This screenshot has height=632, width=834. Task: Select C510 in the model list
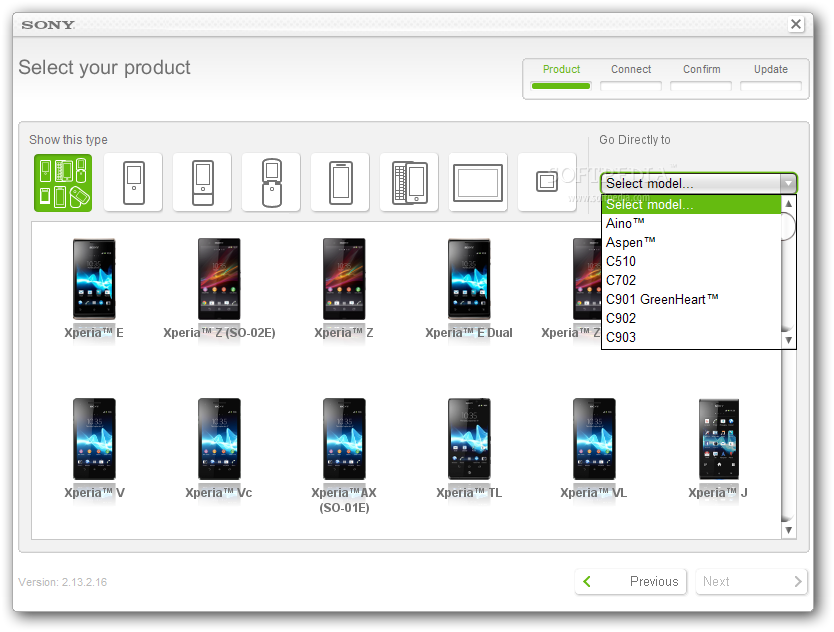point(691,262)
